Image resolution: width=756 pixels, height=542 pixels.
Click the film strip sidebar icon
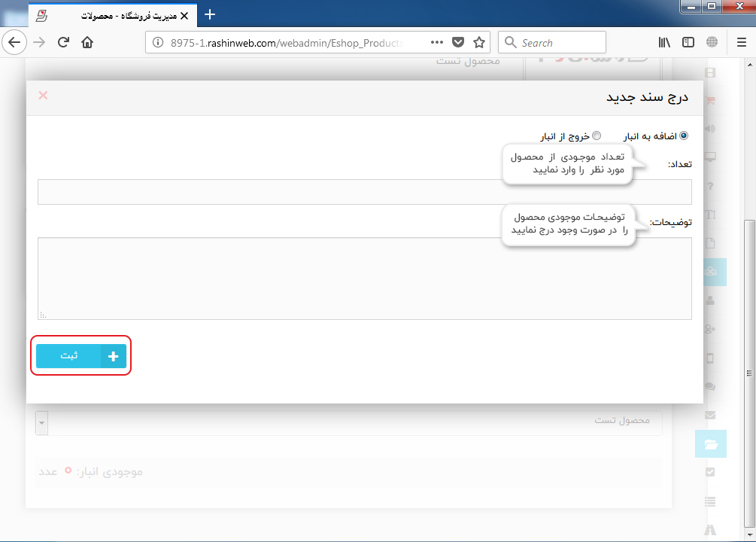click(710, 72)
